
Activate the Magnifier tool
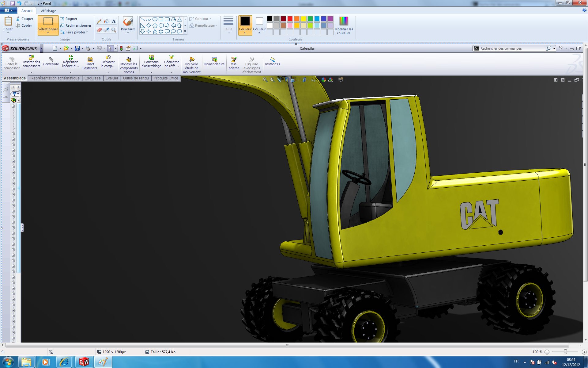pyautogui.click(x=114, y=30)
